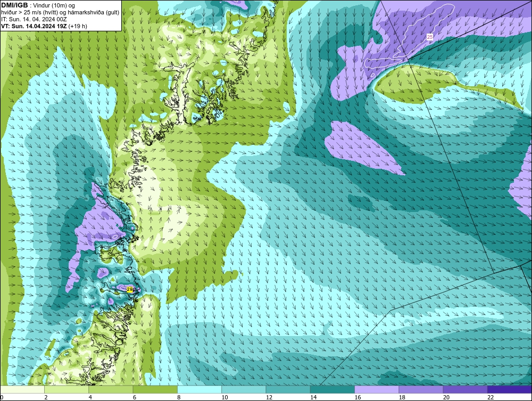Click the legend tick value '16'
The image size is (532, 401).
(x=358, y=397)
